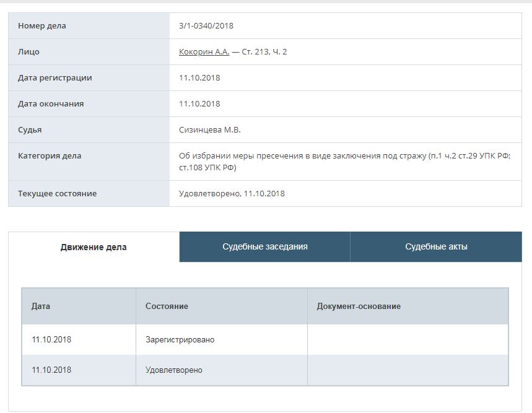Click the date value beside Дата окончания
The image size is (532, 413).
click(x=199, y=104)
